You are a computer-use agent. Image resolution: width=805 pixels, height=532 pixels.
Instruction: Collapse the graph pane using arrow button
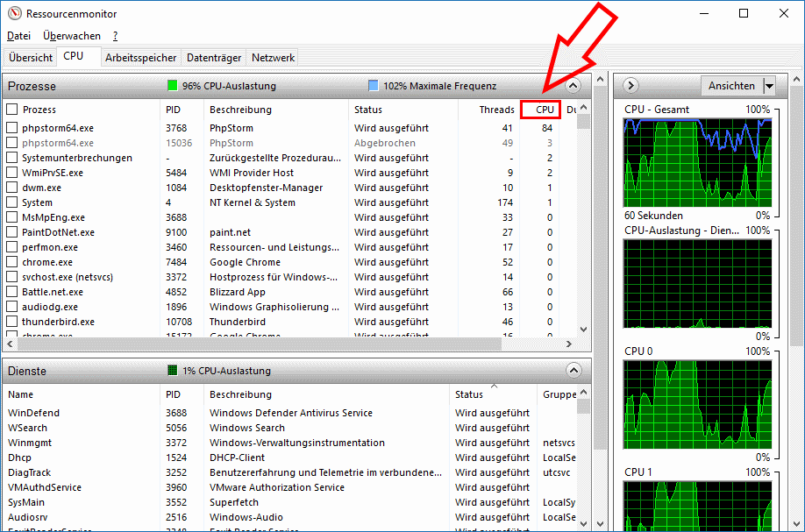pos(630,86)
